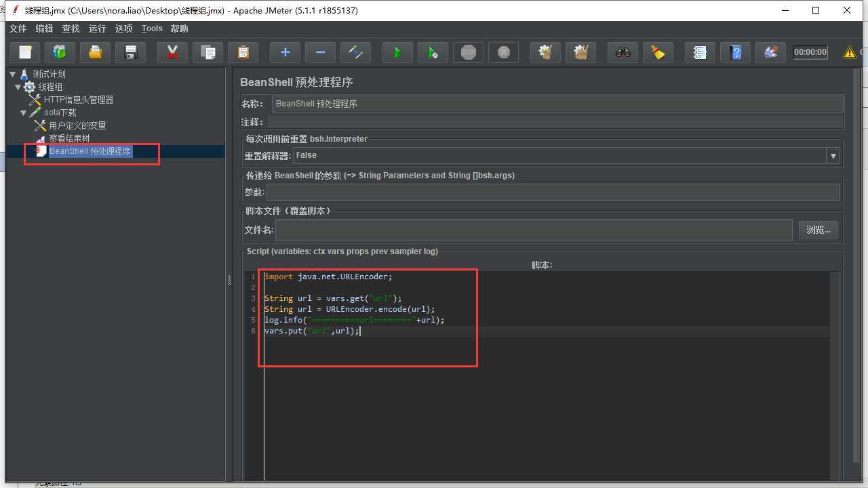Image resolution: width=868 pixels, height=488 pixels.
Task: Clear results with single broom icon
Action: pyautogui.click(x=545, y=52)
